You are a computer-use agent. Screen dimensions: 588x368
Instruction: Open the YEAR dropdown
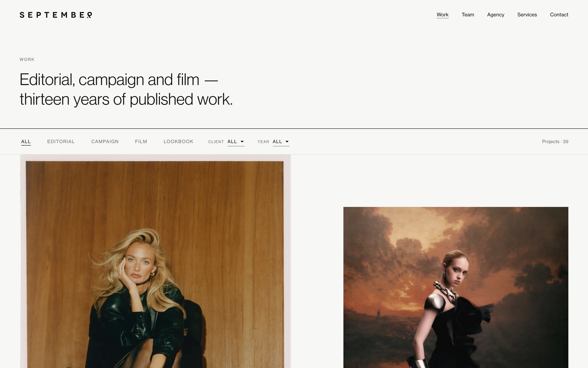click(x=281, y=142)
